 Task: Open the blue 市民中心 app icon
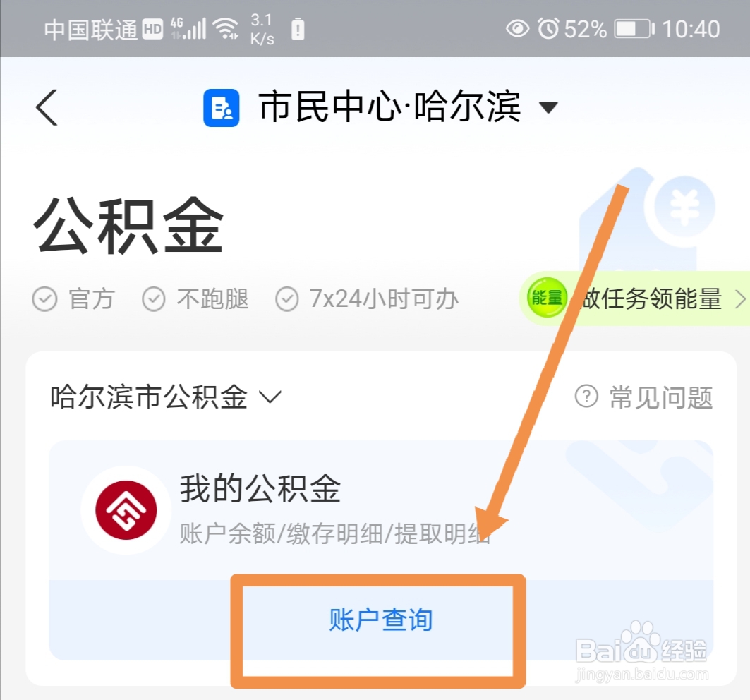point(221,108)
